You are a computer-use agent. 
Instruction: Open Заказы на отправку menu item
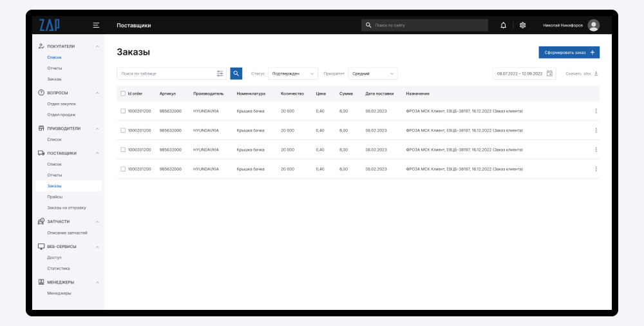pyautogui.click(x=66, y=208)
